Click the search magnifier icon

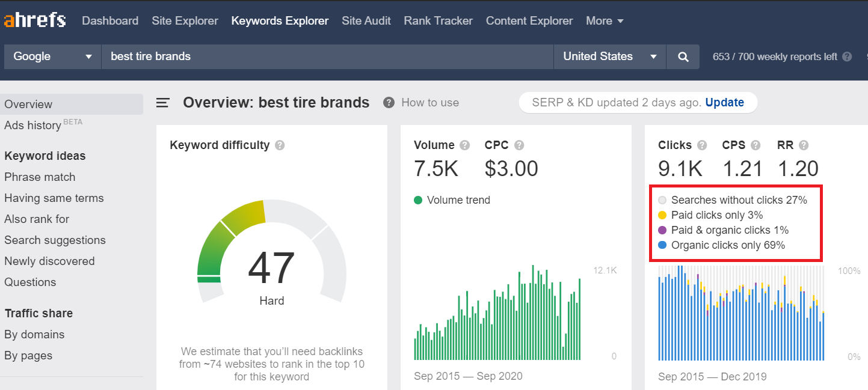683,56
